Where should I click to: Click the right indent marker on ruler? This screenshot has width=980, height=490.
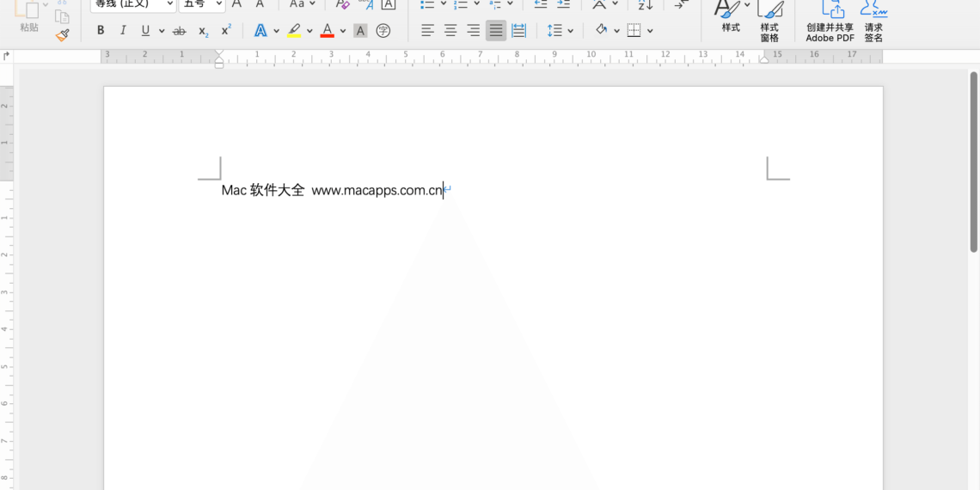(763, 59)
